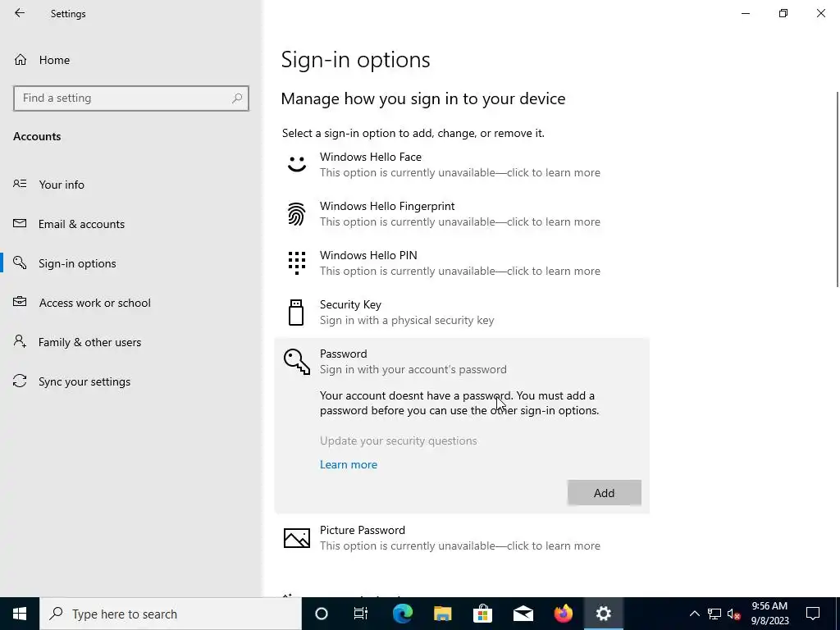Expand the Windows Hello Fingerprint option
This screenshot has width=840, height=630.
pyautogui.click(x=462, y=214)
